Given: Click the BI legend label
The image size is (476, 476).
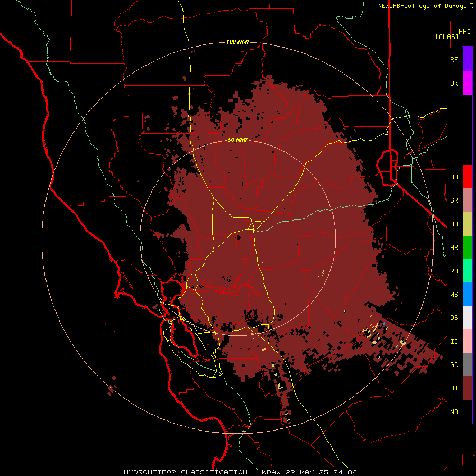Looking at the screenshot, I should coord(454,388).
